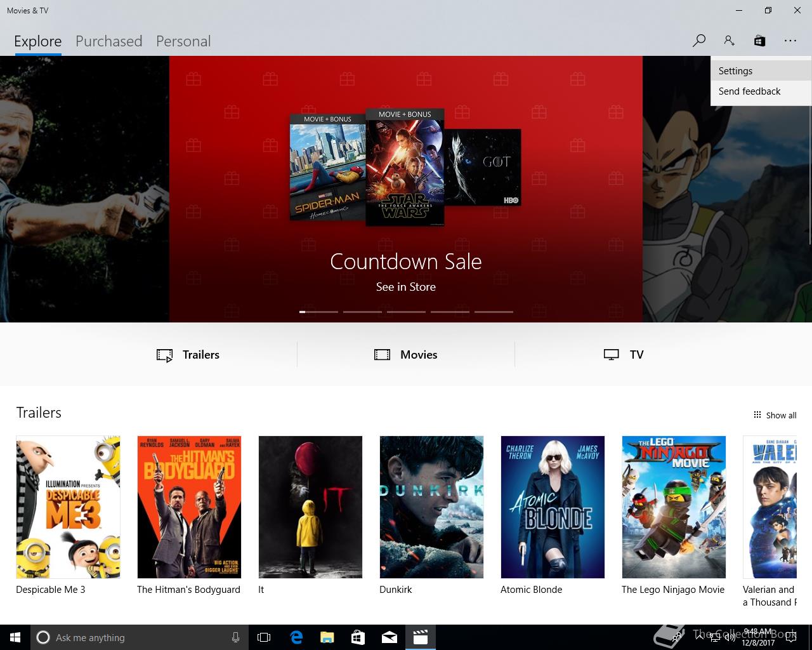Click the Trailers category icon
The image size is (812, 650).
click(164, 355)
